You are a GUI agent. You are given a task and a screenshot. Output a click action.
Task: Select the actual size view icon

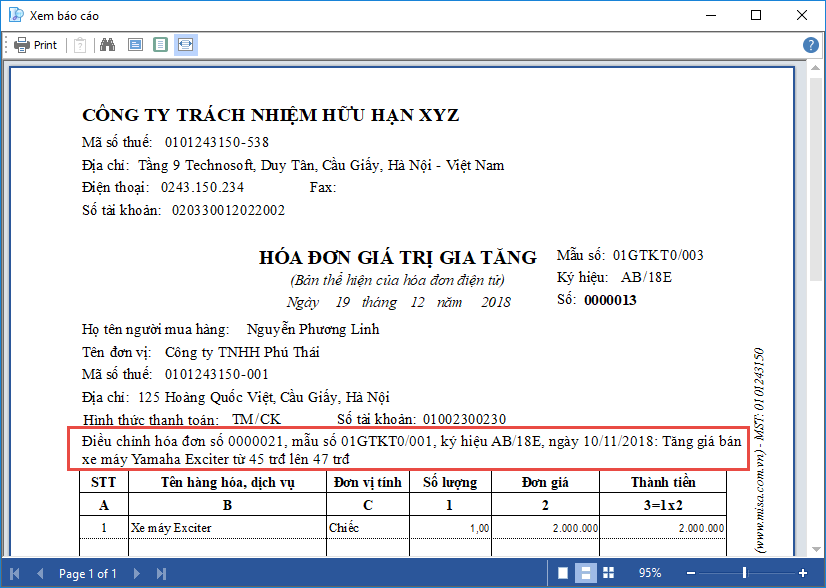click(x=135, y=45)
